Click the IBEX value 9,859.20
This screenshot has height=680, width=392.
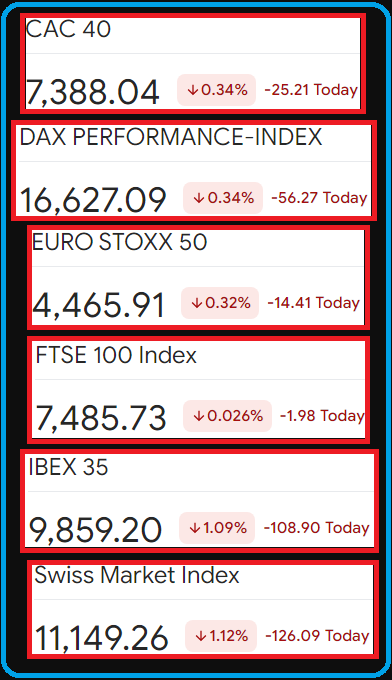(95, 530)
